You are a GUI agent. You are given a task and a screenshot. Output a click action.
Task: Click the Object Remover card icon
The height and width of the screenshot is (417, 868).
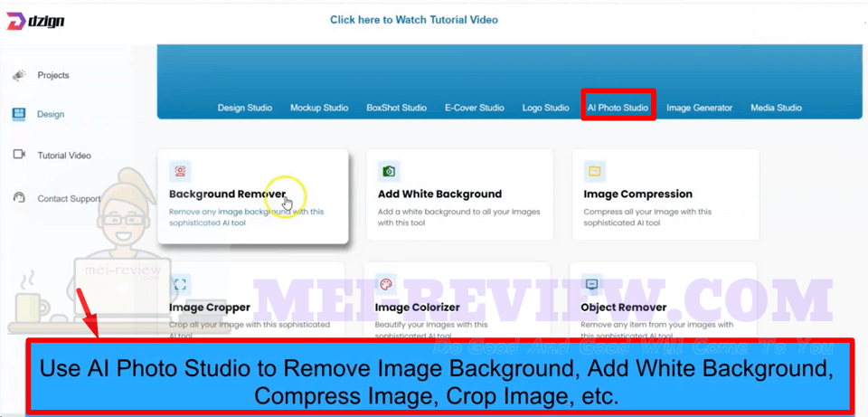(591, 284)
